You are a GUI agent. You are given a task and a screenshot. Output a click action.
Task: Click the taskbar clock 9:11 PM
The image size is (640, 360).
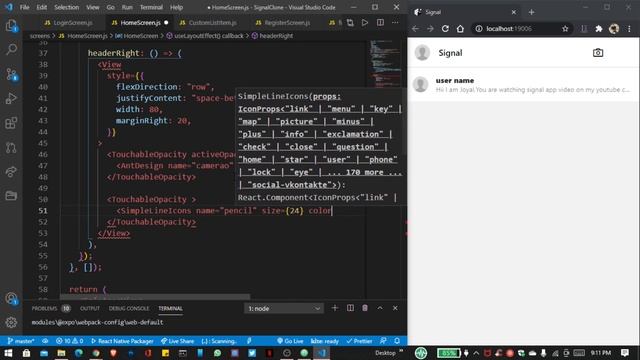click(601, 353)
